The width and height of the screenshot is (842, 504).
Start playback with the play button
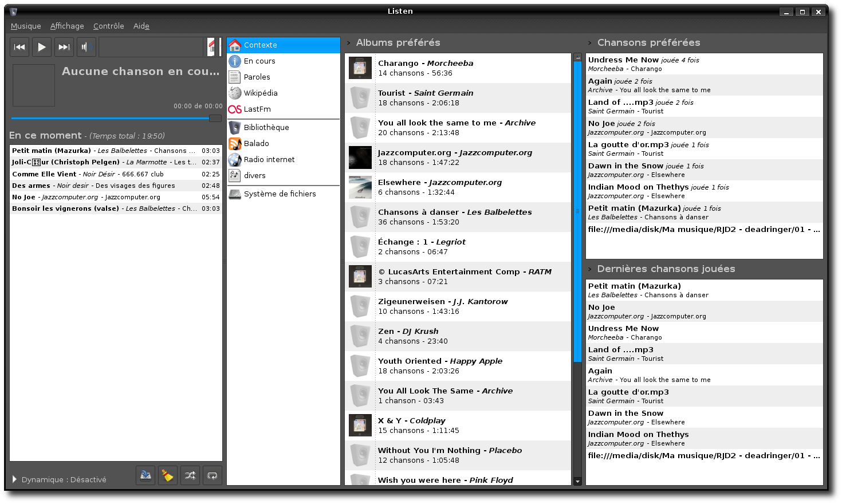pos(42,47)
